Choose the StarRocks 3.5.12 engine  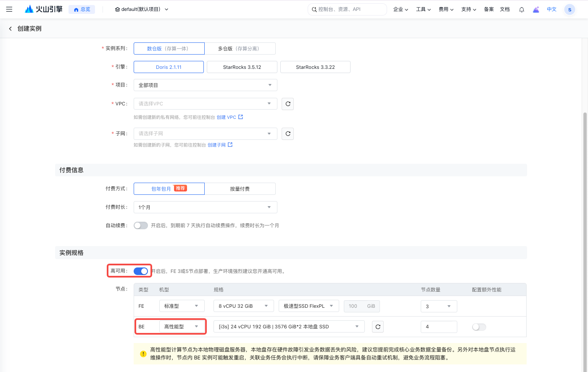242,67
